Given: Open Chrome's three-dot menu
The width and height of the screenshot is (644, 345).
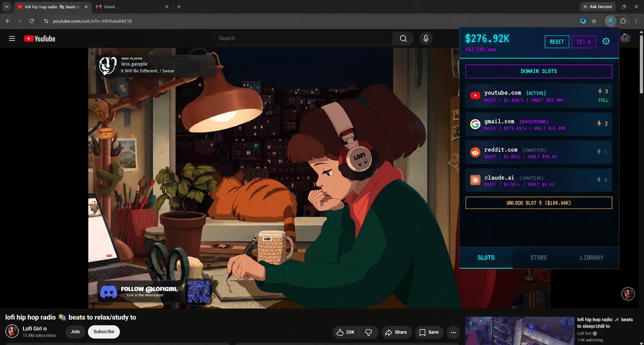Looking at the screenshot, I should (636, 21).
